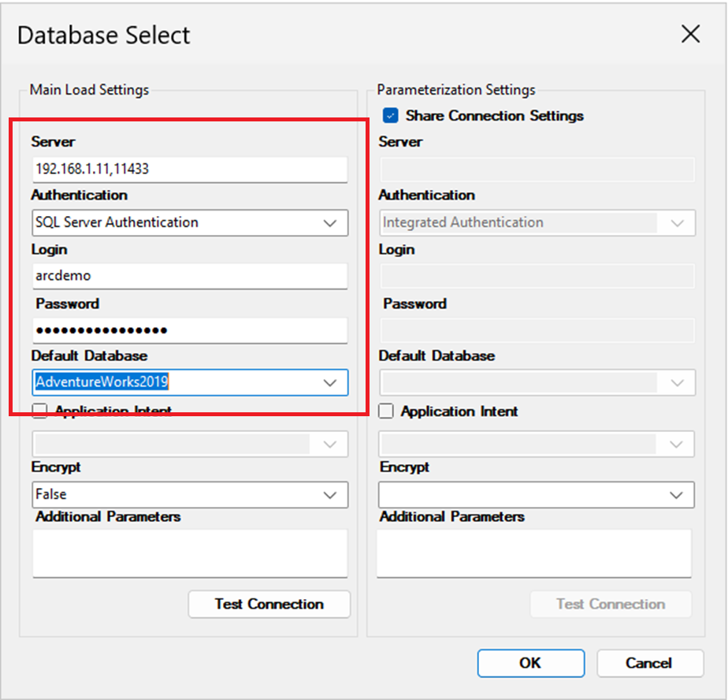Expand the AdventureWorks2019 database dropdown arrow
728x700 pixels.
point(330,383)
